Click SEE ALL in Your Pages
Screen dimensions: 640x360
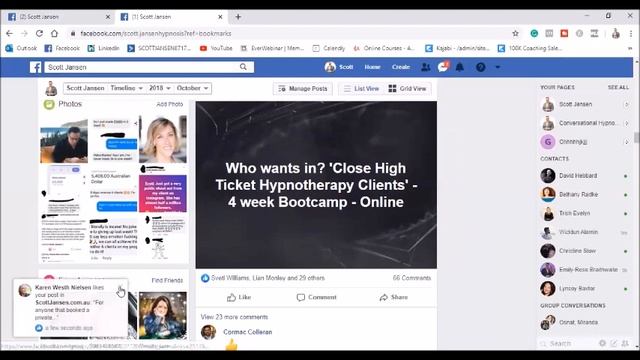(618, 87)
